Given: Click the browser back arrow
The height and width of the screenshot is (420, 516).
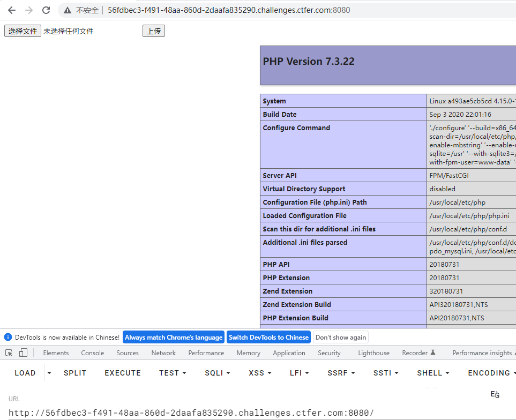Looking at the screenshot, I should point(12,10).
